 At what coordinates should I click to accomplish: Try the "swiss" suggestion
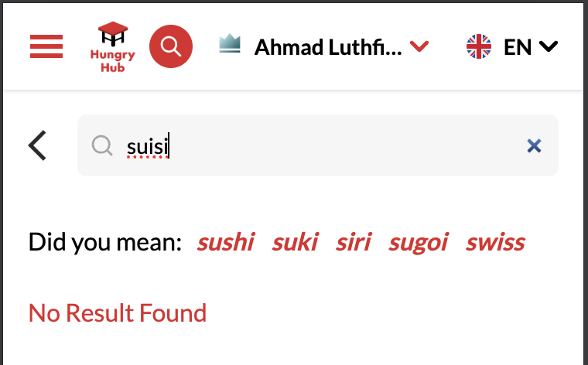tap(495, 242)
